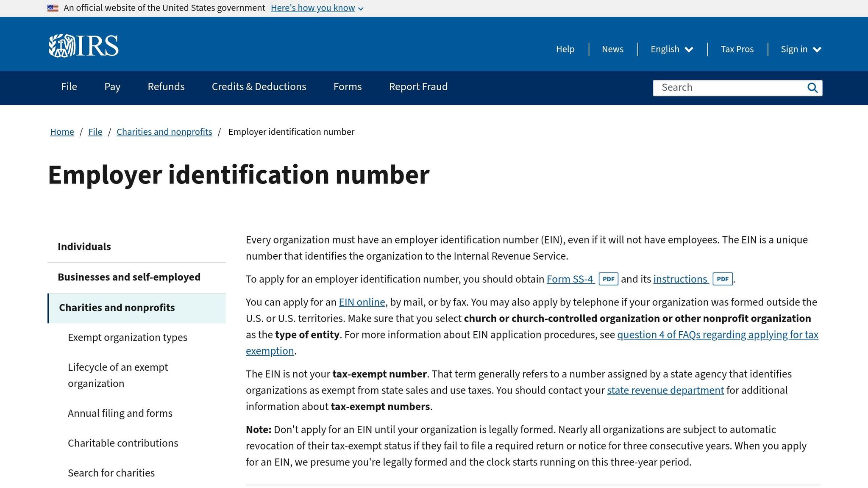Open the Forms menu

click(348, 87)
